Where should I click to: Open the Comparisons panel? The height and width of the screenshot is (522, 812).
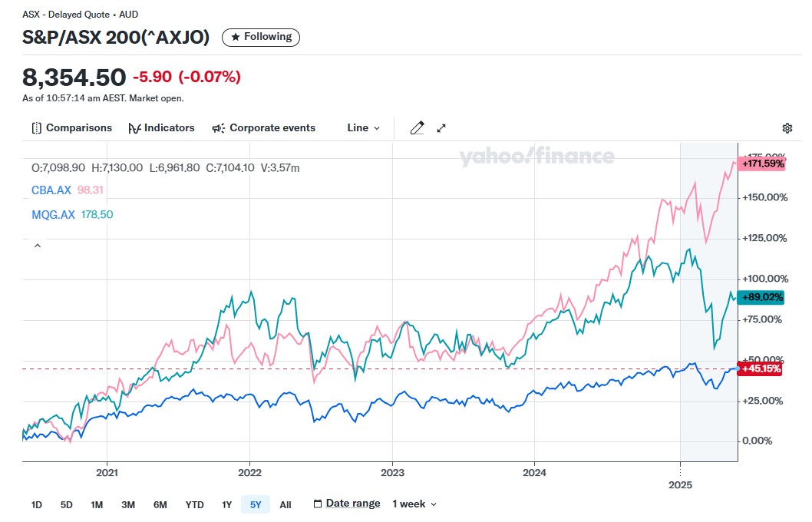coord(71,128)
